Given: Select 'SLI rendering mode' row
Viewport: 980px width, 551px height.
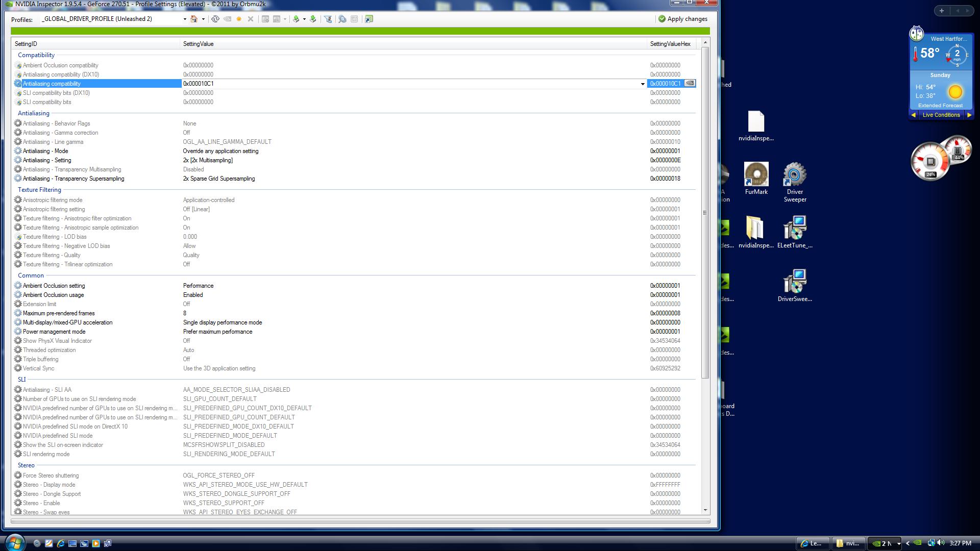Looking at the screenshot, I should (355, 454).
